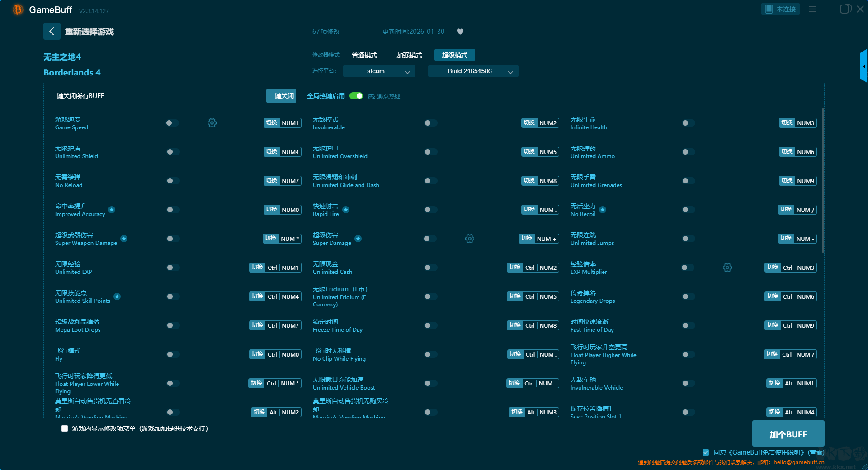Click the restore default hotkeys link
Image resolution: width=868 pixels, height=470 pixels.
pos(383,96)
